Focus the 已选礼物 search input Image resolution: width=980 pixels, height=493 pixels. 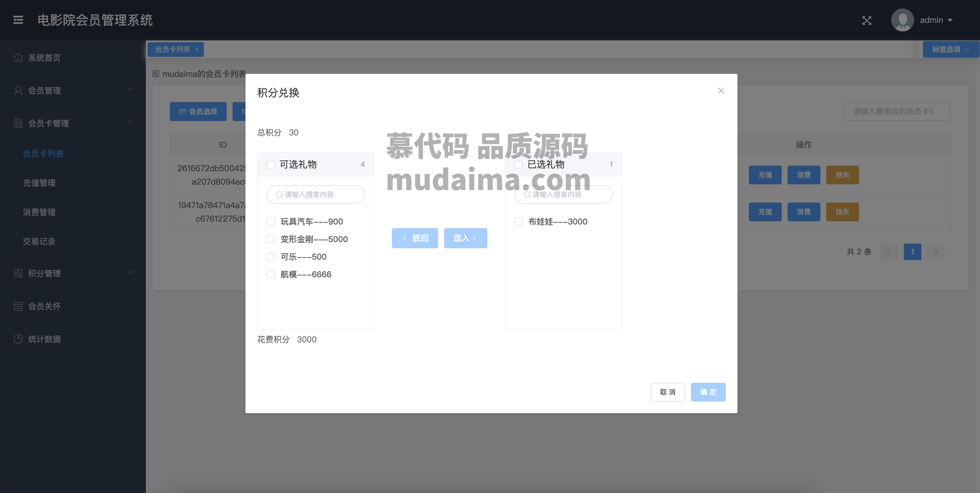(x=563, y=195)
